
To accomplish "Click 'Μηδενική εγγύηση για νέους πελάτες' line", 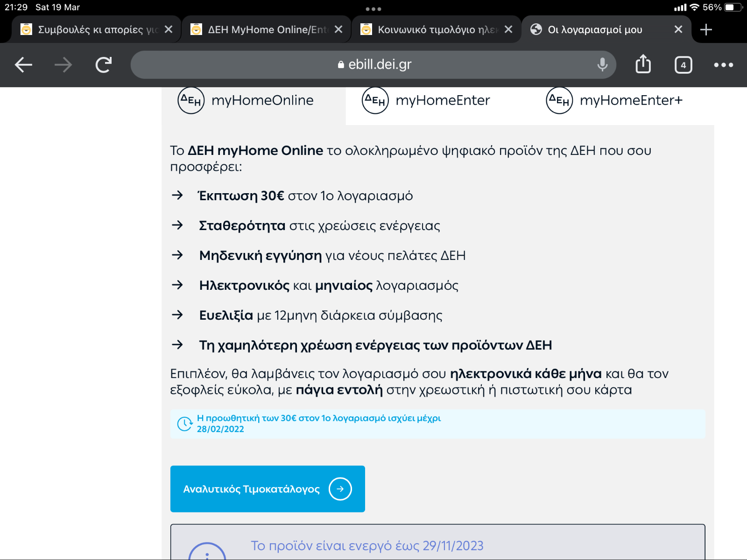I will [x=332, y=255].
